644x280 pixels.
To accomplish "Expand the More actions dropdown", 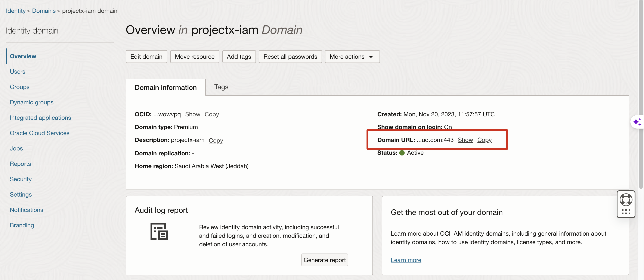I will (x=352, y=57).
